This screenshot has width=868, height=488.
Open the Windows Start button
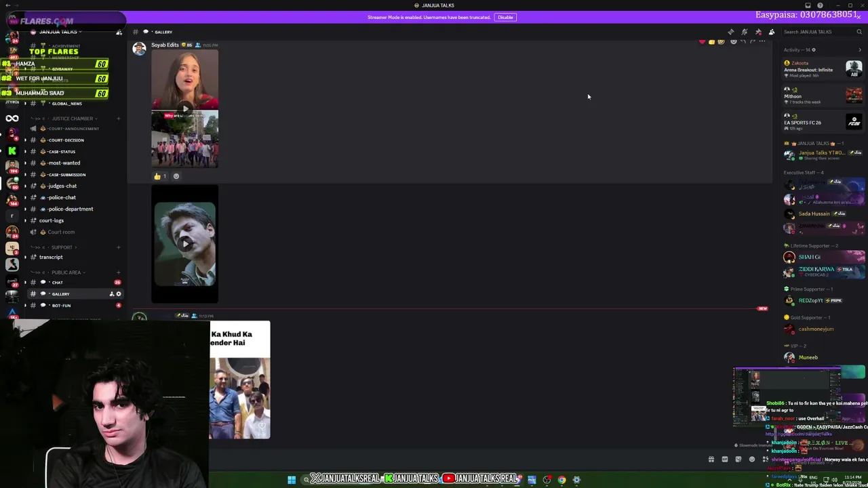click(x=292, y=480)
